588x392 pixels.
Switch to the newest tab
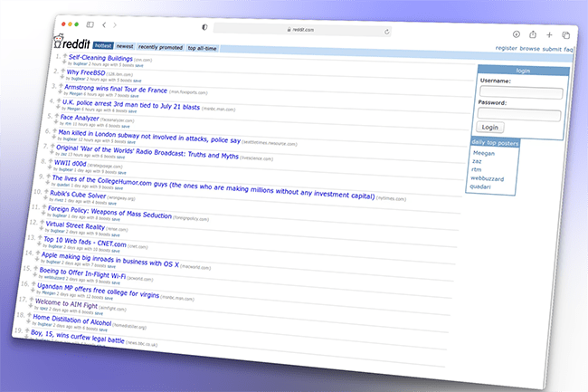(x=125, y=46)
